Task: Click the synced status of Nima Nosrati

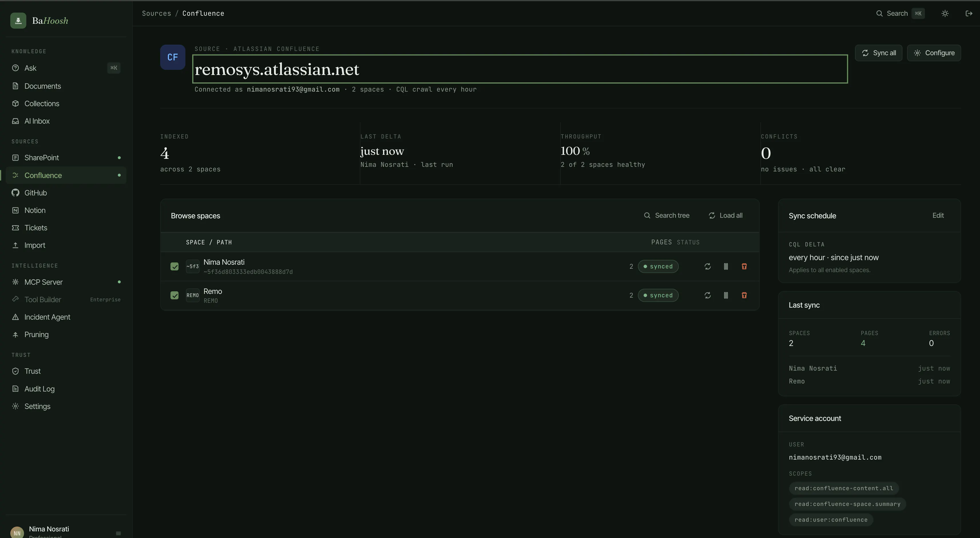Action: point(658,266)
